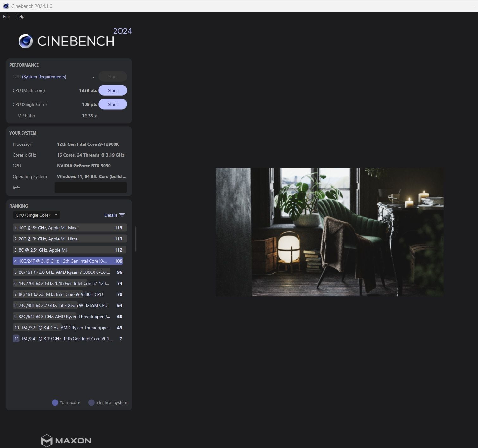Image resolution: width=478 pixels, height=448 pixels.
Task: Start the CPU Single Core benchmark
Action: tap(112, 104)
